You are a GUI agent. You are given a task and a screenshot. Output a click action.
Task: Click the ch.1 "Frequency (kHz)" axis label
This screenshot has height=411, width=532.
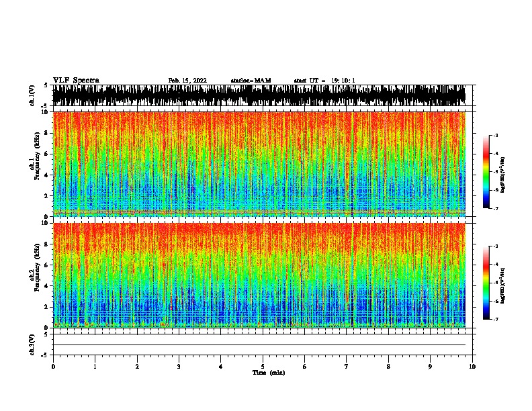pos(37,156)
